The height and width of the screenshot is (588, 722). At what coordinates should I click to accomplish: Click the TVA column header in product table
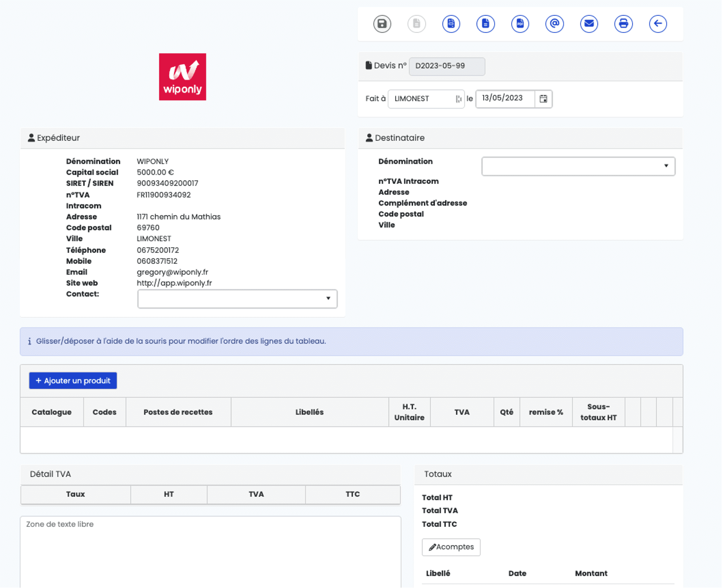coord(462,412)
